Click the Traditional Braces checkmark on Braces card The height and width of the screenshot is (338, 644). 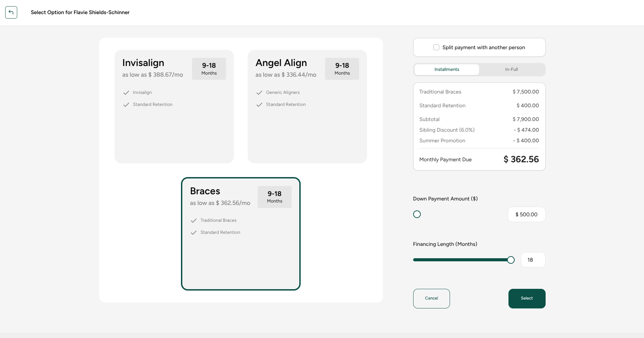194,220
